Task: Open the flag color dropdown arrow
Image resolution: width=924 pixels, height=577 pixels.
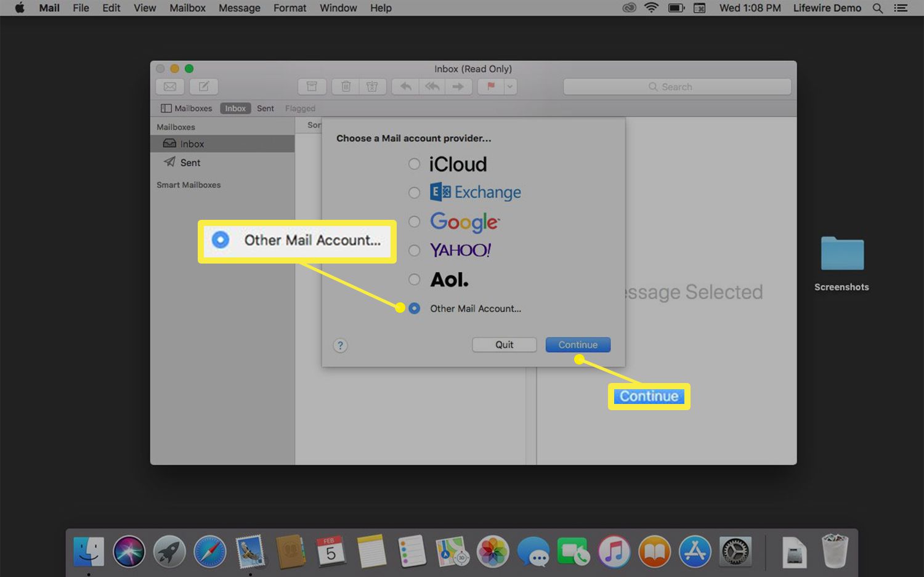Action: click(510, 87)
